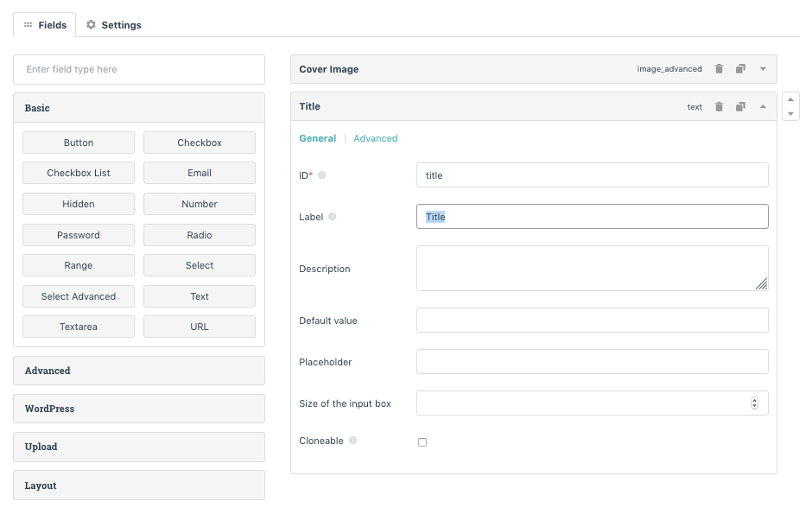Add a Select Advanced field
The image size is (812, 514).
point(79,296)
